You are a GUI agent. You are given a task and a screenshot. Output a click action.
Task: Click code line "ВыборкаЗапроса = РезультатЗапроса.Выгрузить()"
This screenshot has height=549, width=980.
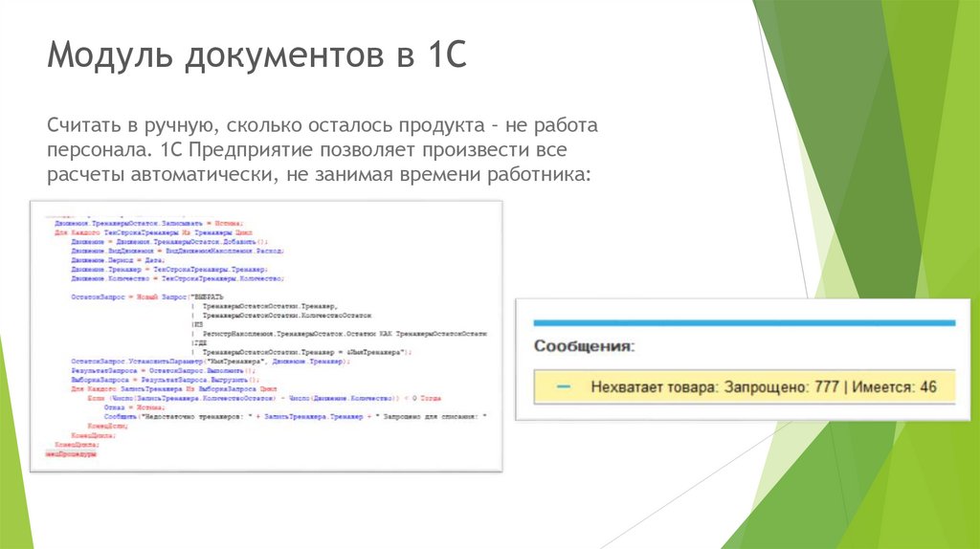coord(165,380)
